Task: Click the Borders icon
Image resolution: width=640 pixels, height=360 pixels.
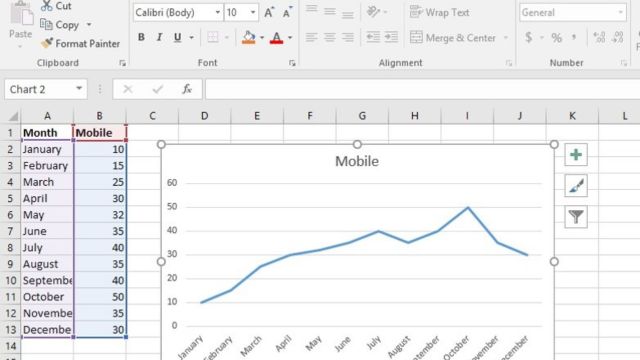Action: pyautogui.click(x=213, y=37)
